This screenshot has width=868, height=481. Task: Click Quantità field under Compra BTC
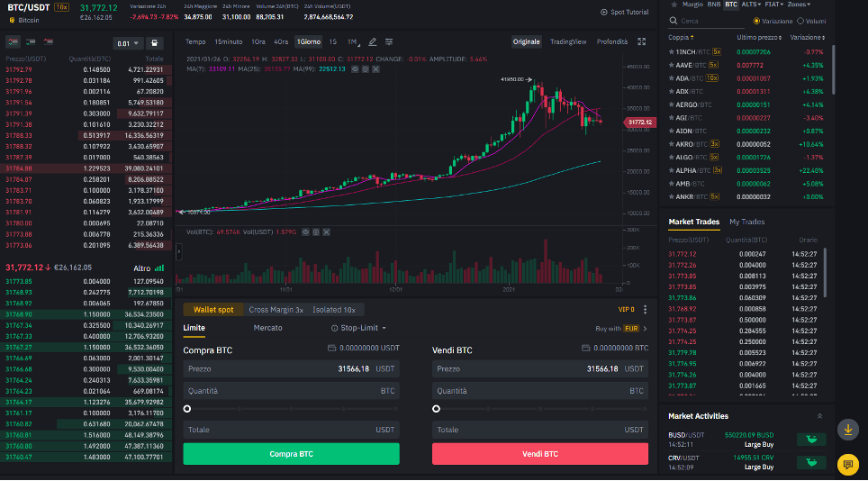(291, 391)
